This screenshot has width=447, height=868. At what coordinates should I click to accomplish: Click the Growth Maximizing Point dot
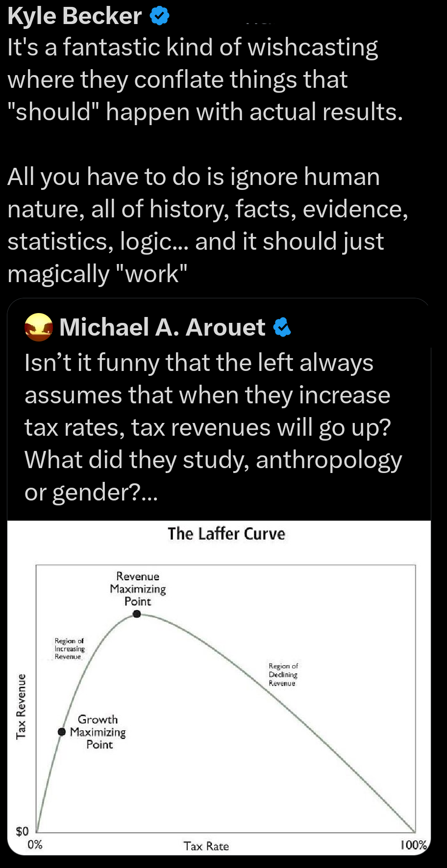[x=61, y=732]
